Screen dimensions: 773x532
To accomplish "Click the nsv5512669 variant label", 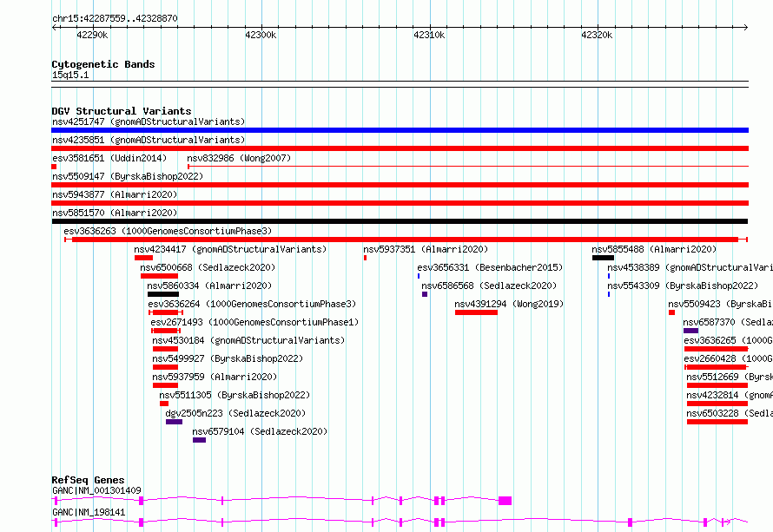I will (730, 377).
